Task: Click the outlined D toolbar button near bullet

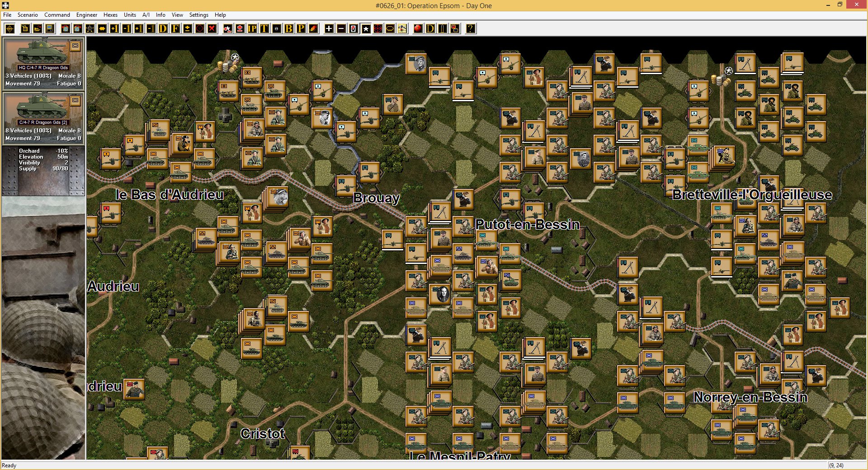Action: tap(430, 29)
